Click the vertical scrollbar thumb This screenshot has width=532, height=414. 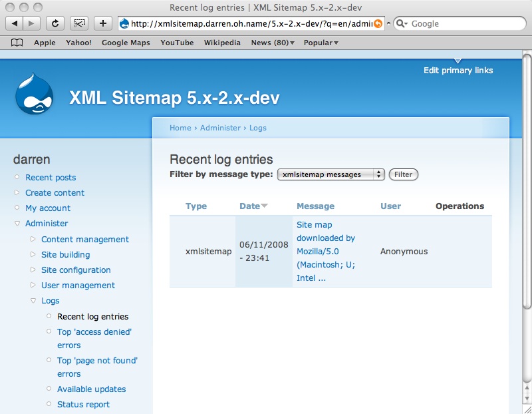[526, 181]
